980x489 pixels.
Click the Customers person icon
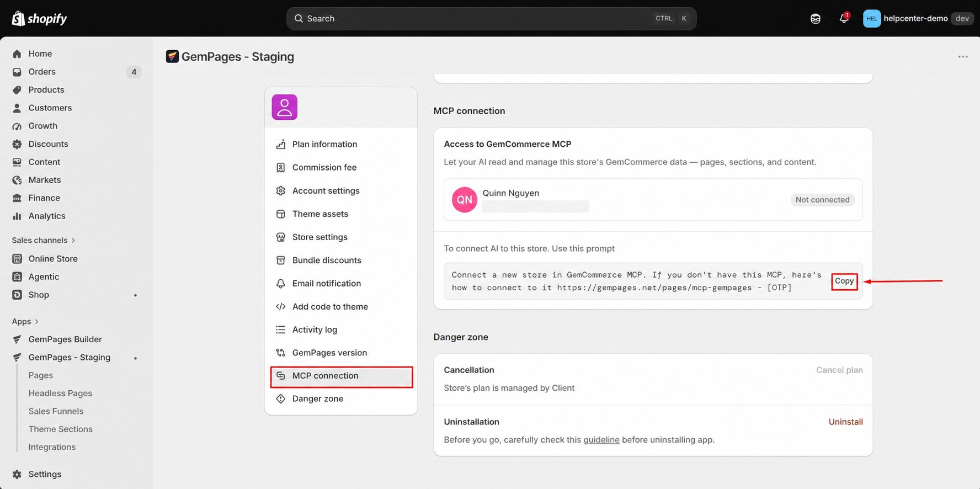coord(17,108)
